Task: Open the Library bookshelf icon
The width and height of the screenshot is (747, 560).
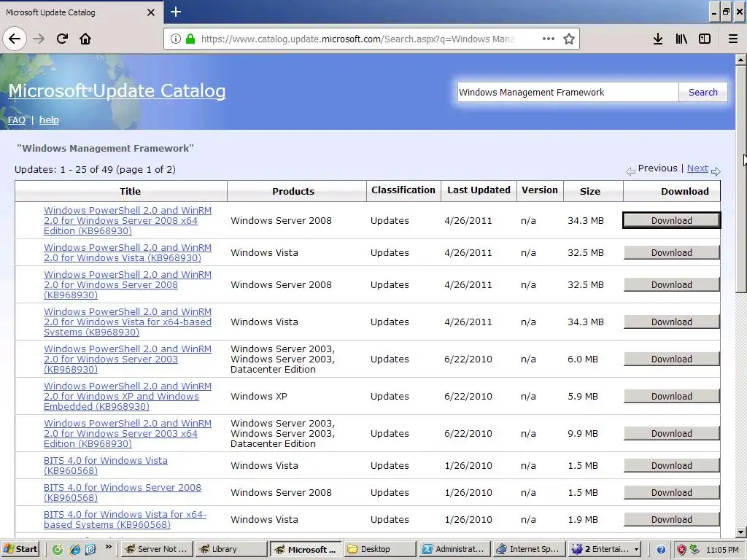Action: (681, 39)
